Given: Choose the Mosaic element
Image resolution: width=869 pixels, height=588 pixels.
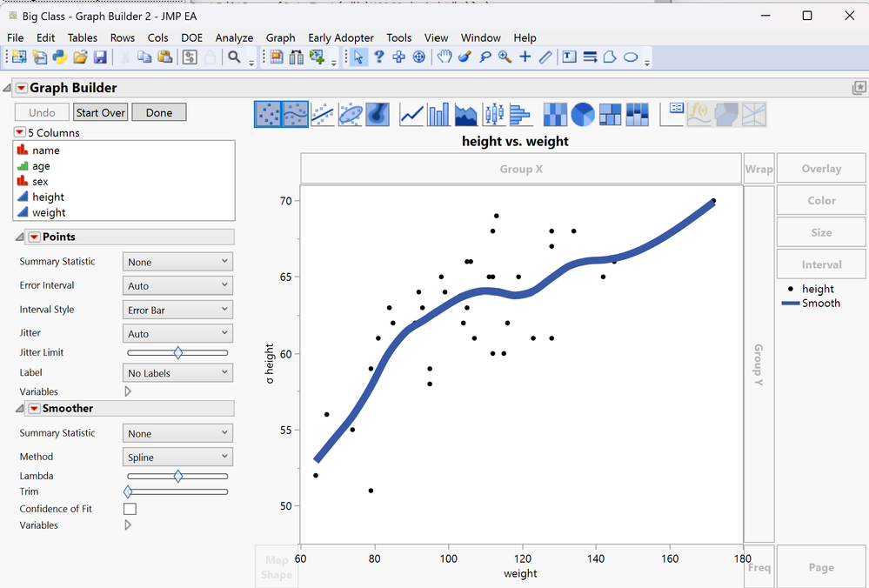Looking at the screenshot, I should (638, 114).
